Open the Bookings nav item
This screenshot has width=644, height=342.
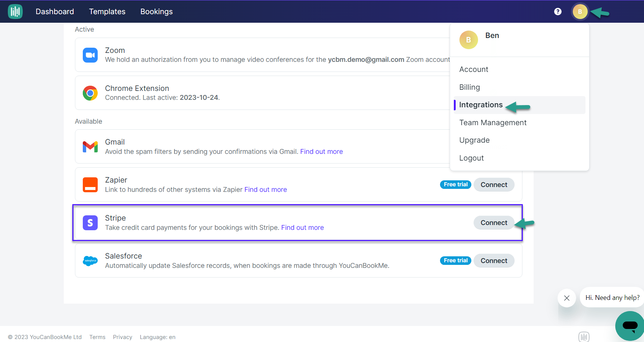point(157,12)
